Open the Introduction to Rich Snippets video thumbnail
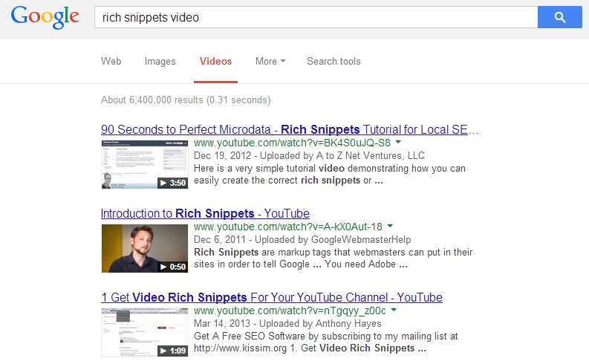 click(x=144, y=248)
